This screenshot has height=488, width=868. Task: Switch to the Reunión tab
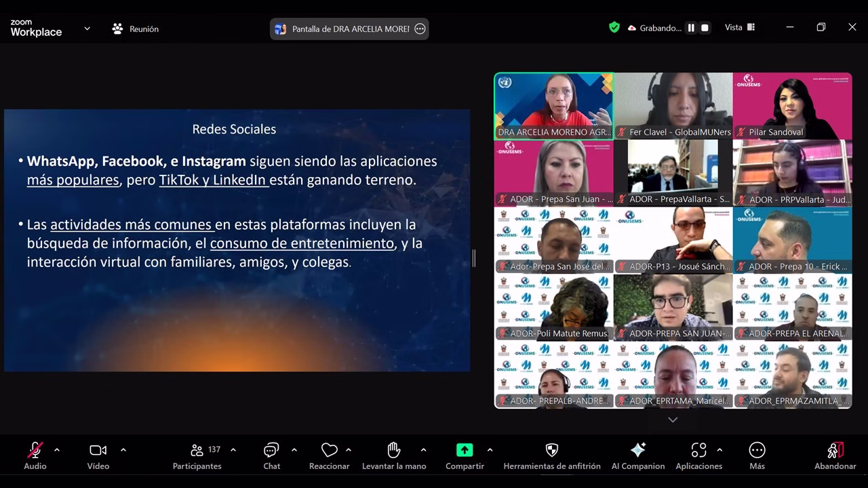(x=136, y=29)
